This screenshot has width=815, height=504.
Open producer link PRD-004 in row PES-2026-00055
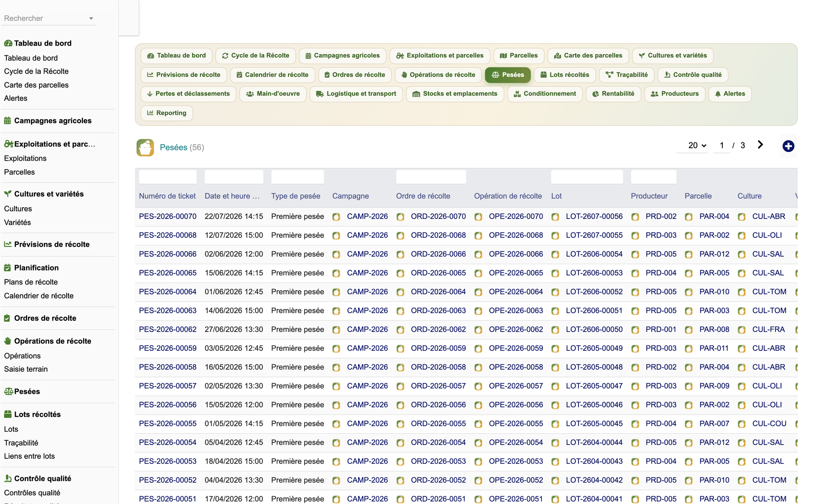click(661, 424)
